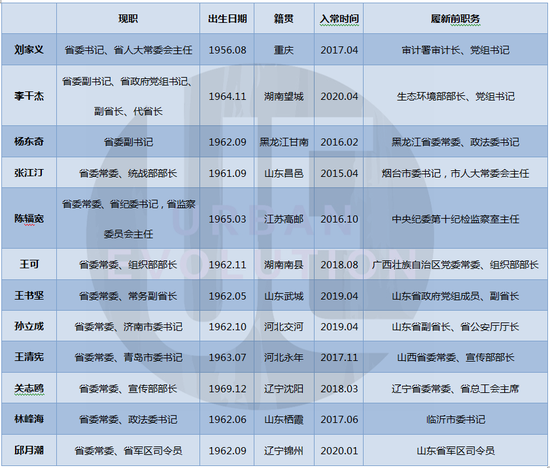Select the name cell 李干杰
Image resolution: width=550 pixels, height=468 pixels.
(x=29, y=96)
